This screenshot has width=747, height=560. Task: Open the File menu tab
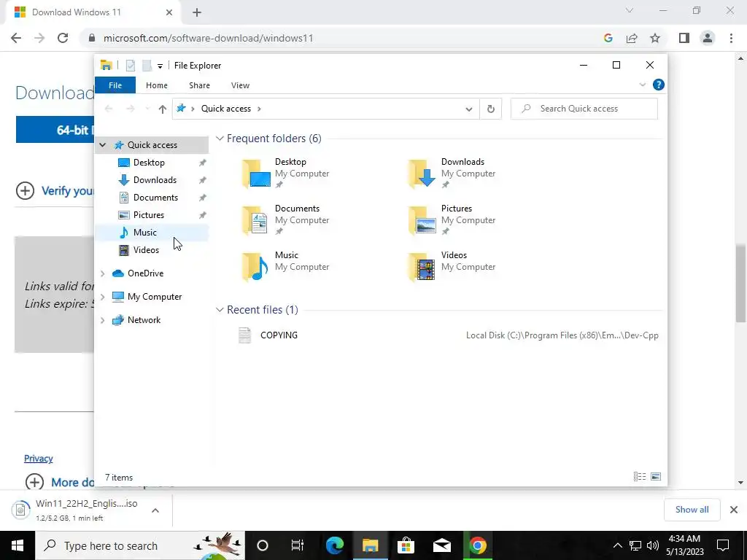pyautogui.click(x=115, y=85)
